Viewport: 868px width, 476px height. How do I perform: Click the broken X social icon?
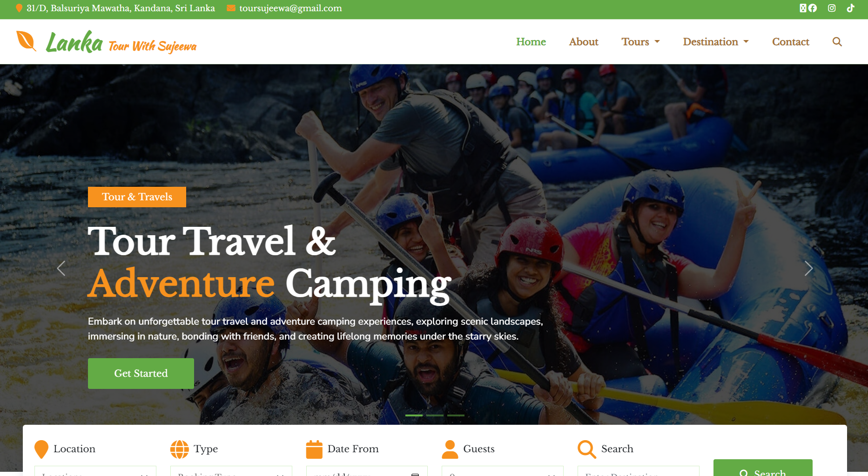click(x=803, y=8)
